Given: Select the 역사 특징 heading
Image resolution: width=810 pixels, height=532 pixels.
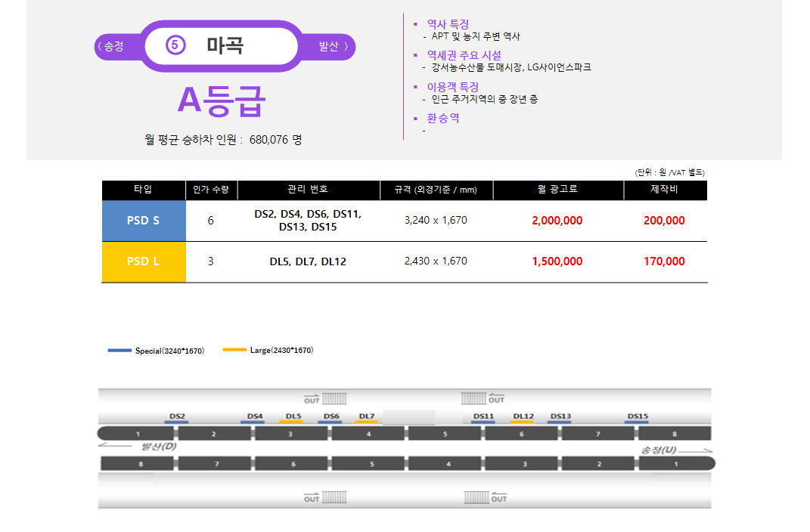Looking at the screenshot, I should 448,24.
